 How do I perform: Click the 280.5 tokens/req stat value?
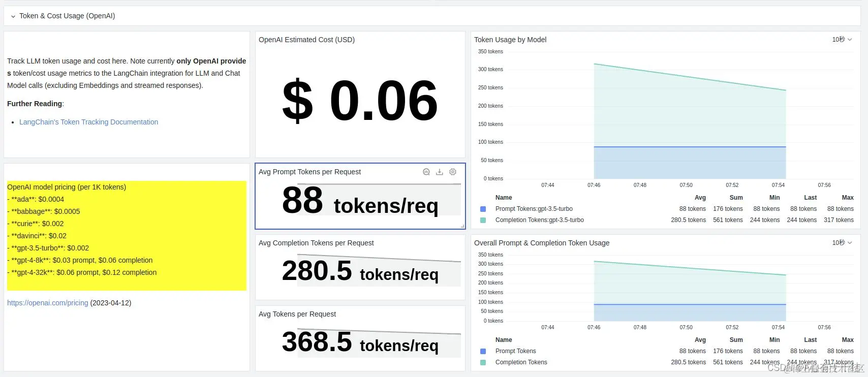tap(360, 271)
